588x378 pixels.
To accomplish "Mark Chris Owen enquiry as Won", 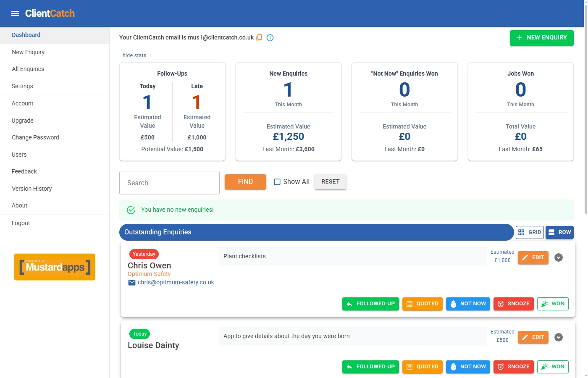I will click(x=553, y=304).
